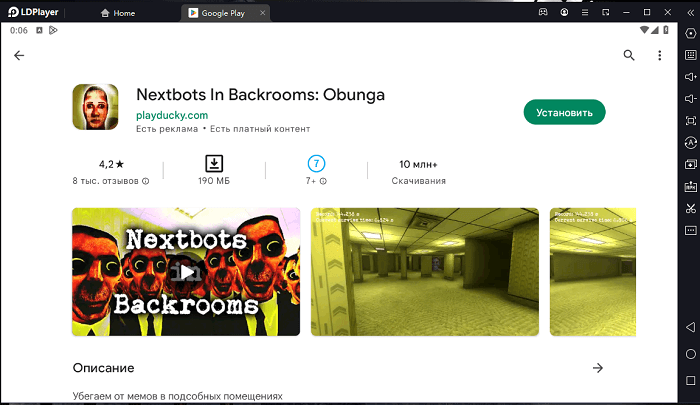
Task: Open more tools ellipsis in sidebar
Action: pos(690,230)
